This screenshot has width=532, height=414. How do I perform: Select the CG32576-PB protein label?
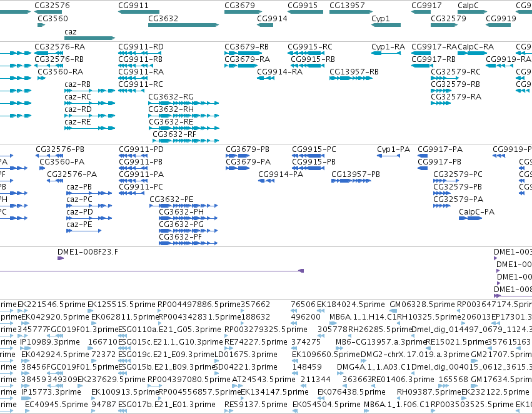coord(60,149)
